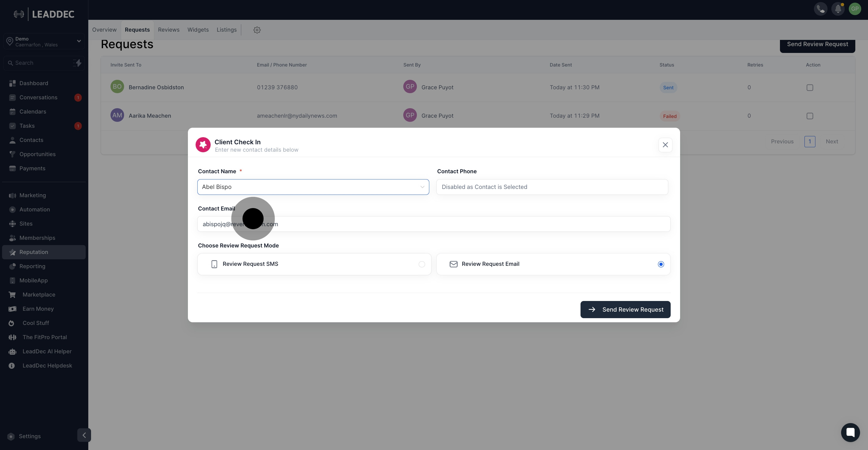The height and width of the screenshot is (450, 868).
Task: Collapse the sidebar with arrow button
Action: click(84, 435)
